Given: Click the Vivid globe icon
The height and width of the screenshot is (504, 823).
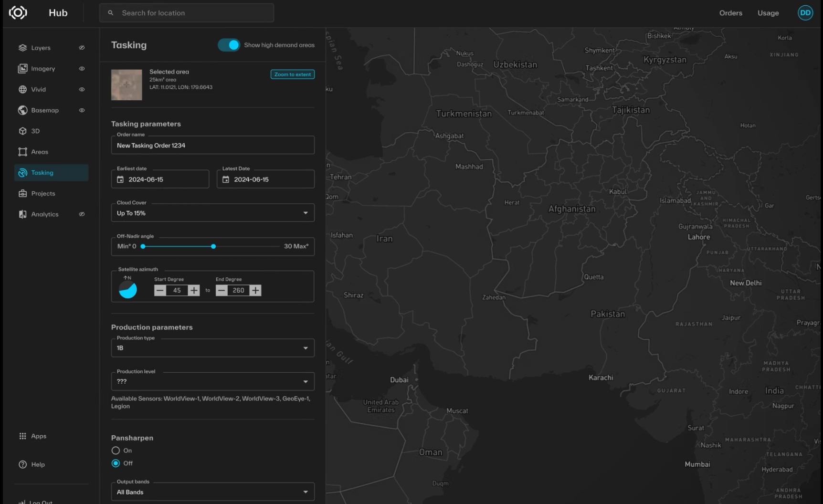Looking at the screenshot, I should [x=22, y=89].
